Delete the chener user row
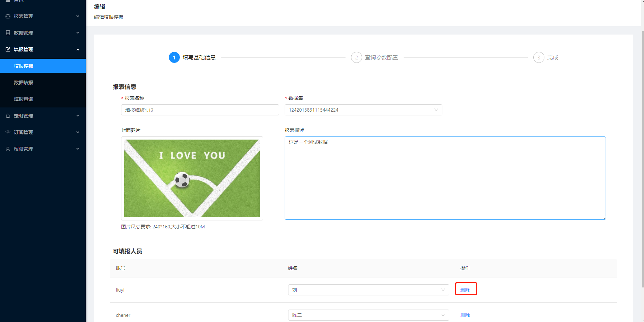This screenshot has width=644, height=322. 465,315
